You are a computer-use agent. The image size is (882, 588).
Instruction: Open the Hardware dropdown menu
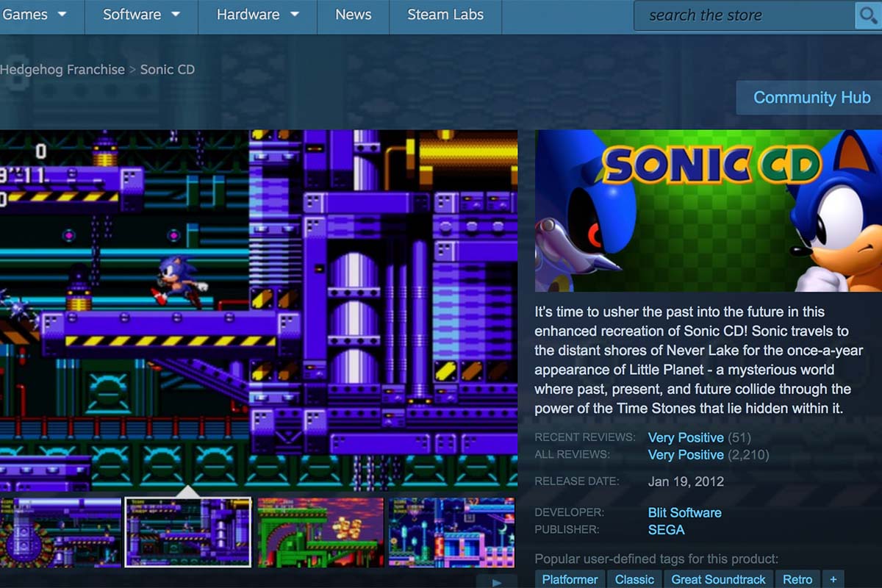(x=257, y=15)
